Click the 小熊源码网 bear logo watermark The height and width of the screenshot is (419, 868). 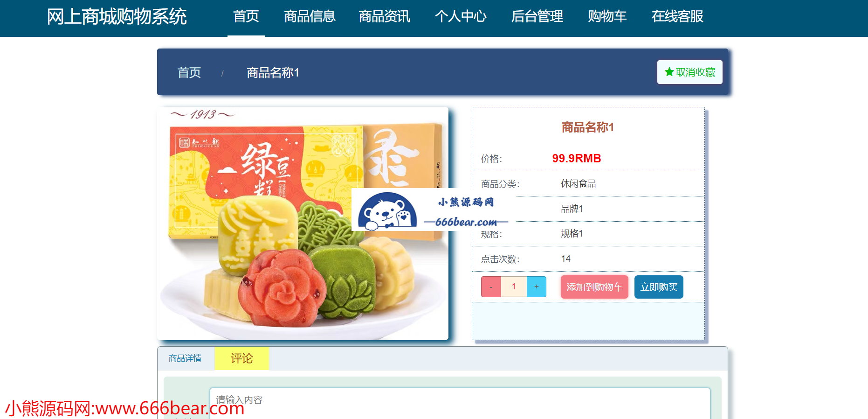click(434, 209)
